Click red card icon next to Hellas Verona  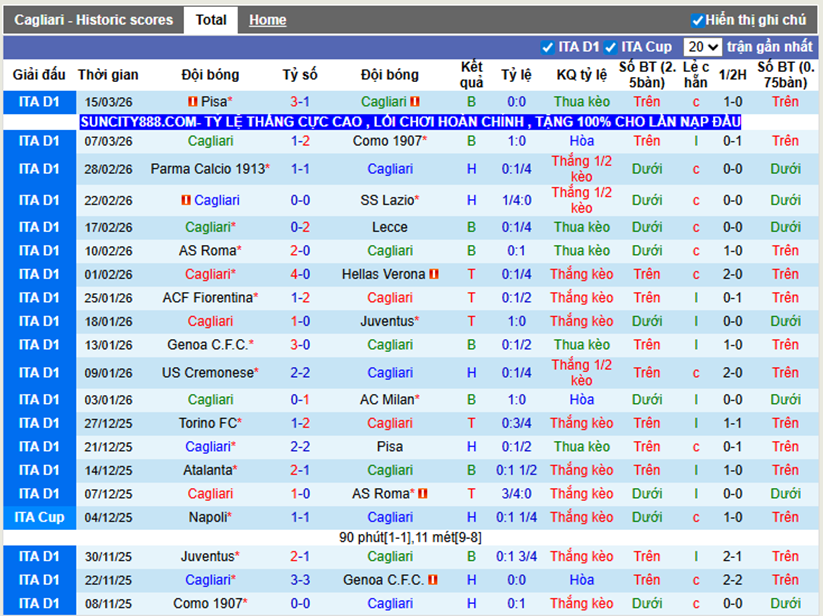(x=434, y=274)
